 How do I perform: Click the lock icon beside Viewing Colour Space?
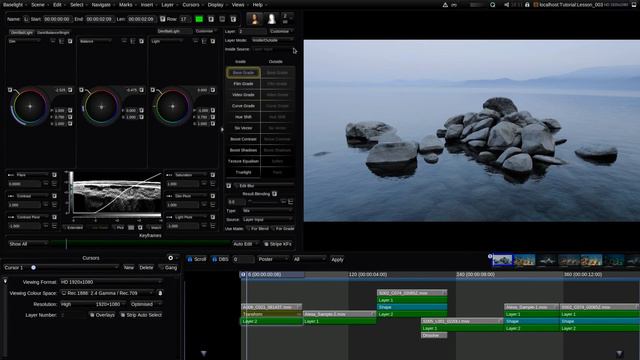(160, 293)
